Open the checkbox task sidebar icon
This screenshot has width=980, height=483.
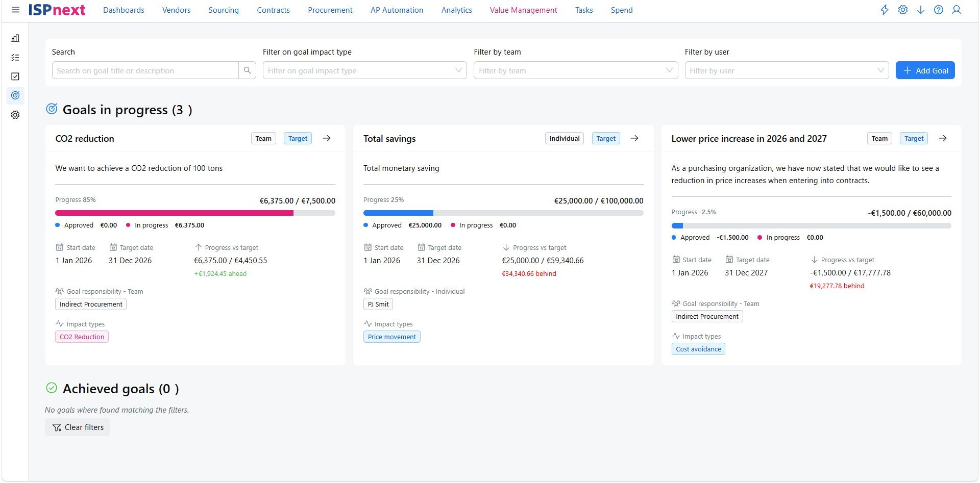pyautogui.click(x=15, y=77)
